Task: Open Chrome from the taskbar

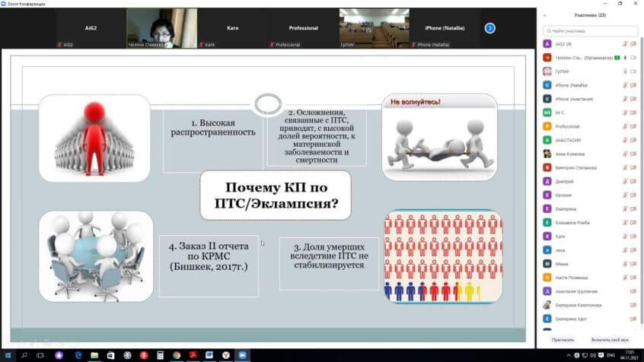Action: point(177,355)
